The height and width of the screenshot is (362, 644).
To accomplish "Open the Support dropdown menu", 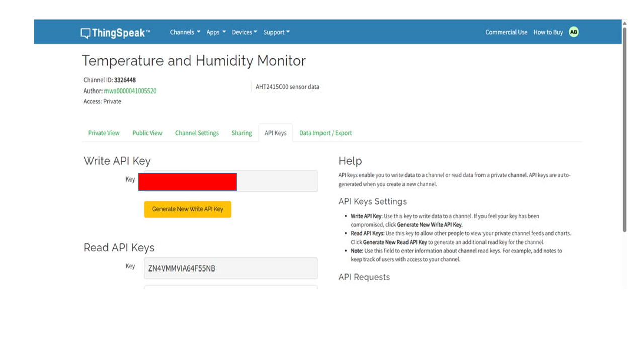I will pos(276,32).
